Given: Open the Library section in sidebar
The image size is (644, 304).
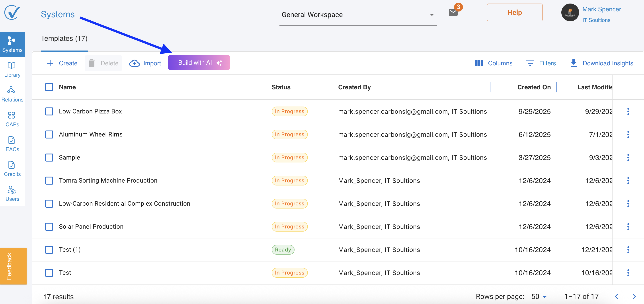Looking at the screenshot, I should pyautogui.click(x=12, y=70).
